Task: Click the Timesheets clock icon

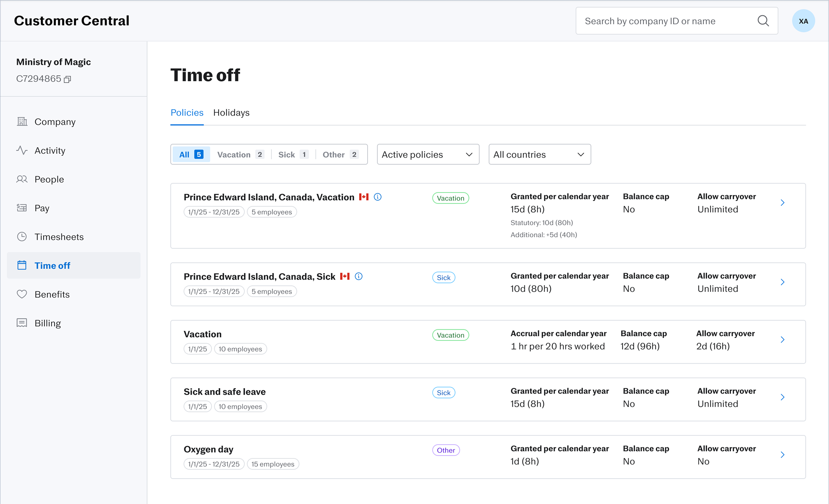Action: [x=22, y=237]
